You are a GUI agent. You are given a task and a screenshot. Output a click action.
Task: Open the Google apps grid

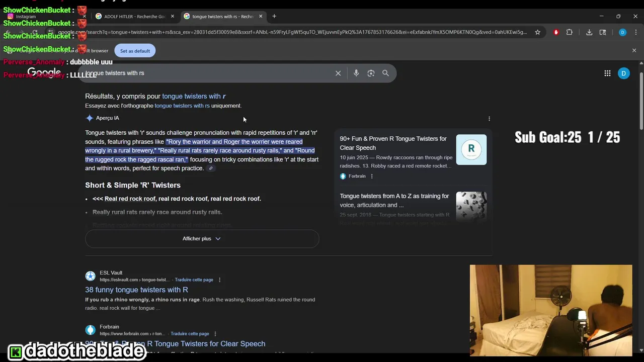(607, 73)
